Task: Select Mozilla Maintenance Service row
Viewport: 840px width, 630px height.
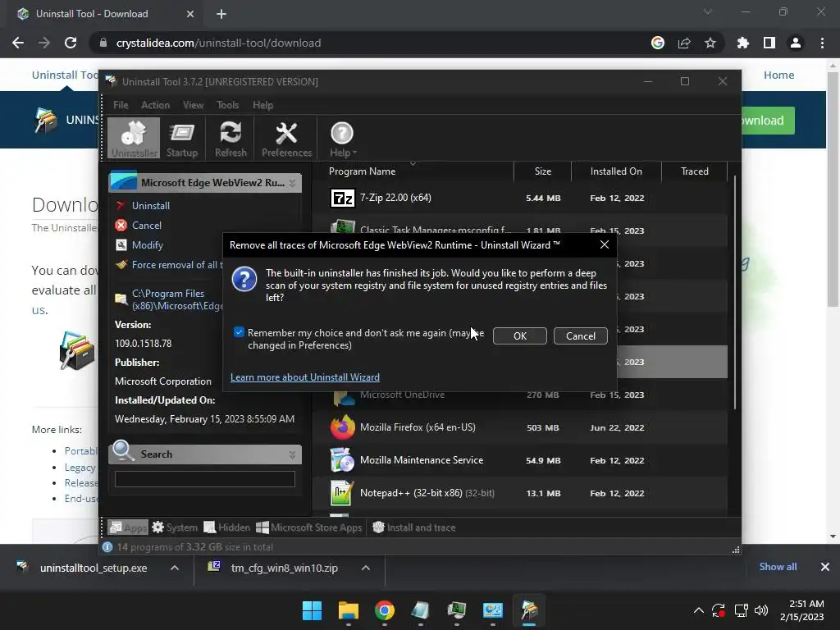Action: click(519, 460)
